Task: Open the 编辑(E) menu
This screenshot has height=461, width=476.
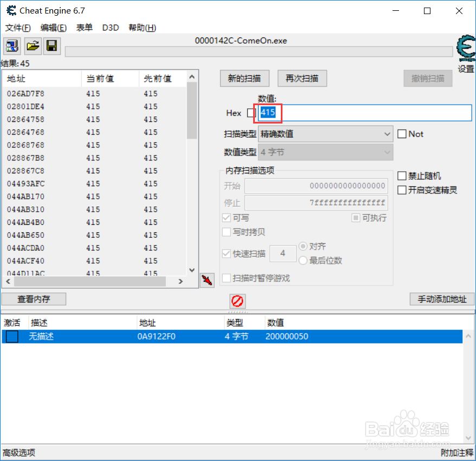Action: click(x=54, y=28)
